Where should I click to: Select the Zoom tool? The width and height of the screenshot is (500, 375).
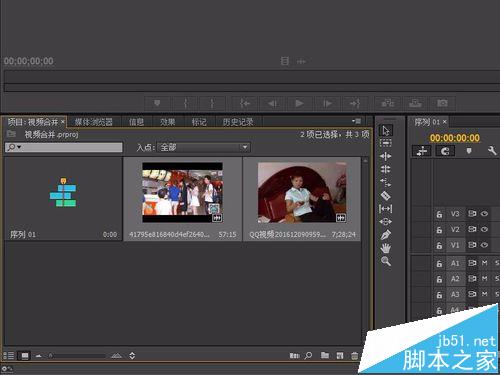386,261
